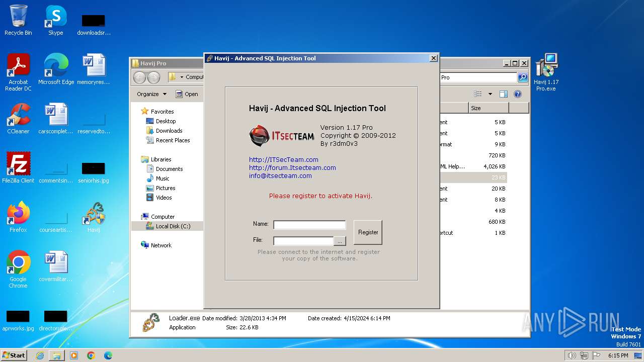
Task: Sort files by Size column header
Action: 489,108
